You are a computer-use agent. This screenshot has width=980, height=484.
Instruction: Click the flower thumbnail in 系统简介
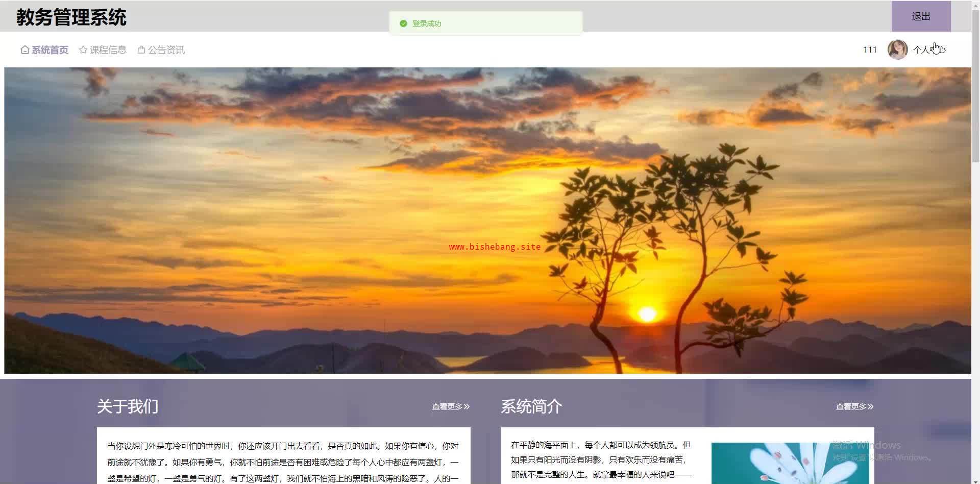coord(790,463)
